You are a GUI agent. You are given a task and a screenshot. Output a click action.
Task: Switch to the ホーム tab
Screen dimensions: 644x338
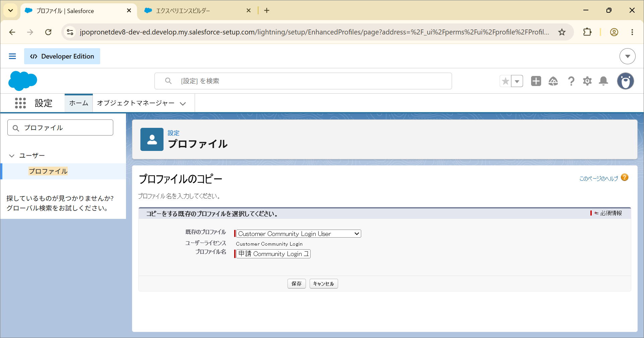coord(79,103)
